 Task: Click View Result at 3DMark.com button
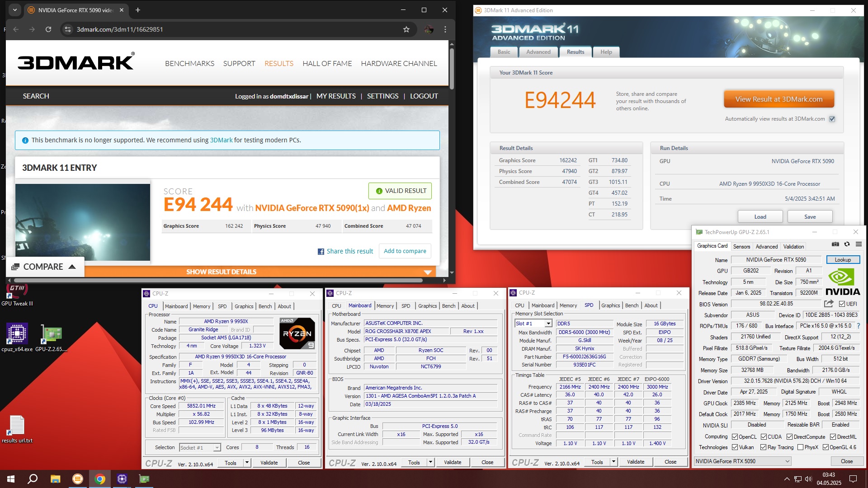tap(778, 99)
